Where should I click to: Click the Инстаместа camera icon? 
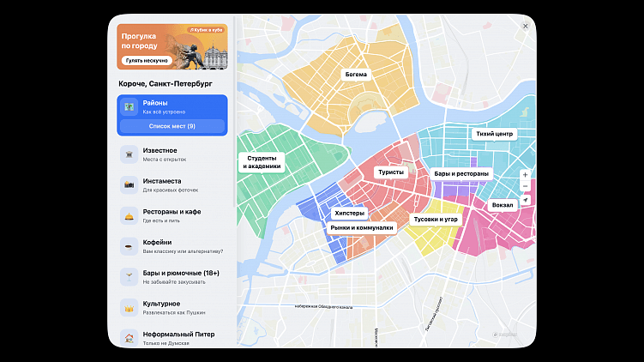pyautogui.click(x=129, y=185)
